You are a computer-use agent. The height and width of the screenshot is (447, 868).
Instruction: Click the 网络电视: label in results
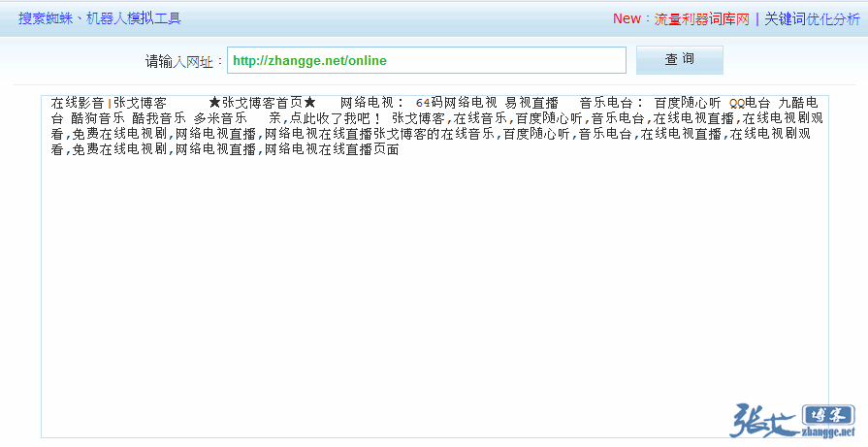(372, 103)
